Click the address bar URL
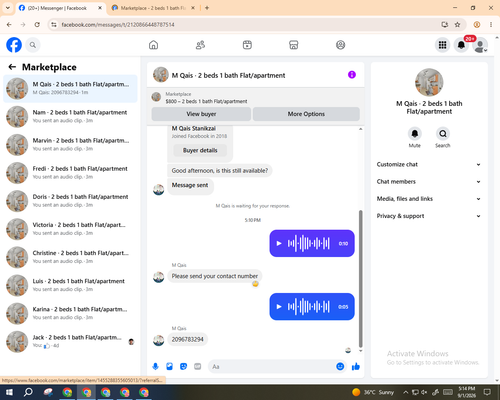Viewport: 500px width, 400px height. pos(118,25)
